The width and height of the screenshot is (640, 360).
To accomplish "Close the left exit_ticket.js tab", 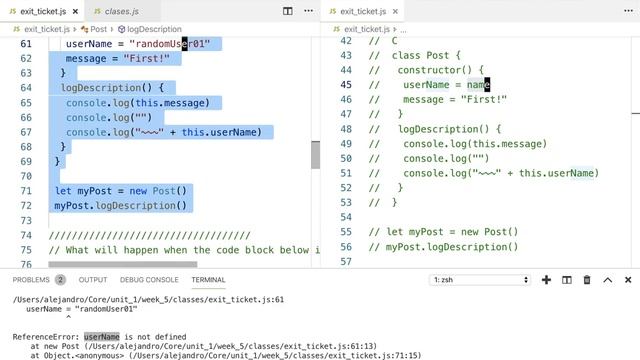I will [x=75, y=11].
